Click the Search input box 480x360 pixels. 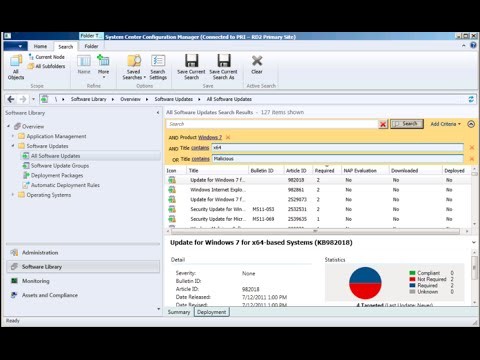272,124
